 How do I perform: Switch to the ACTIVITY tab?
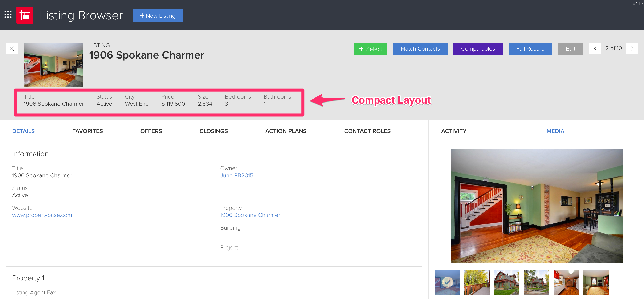[453, 131]
